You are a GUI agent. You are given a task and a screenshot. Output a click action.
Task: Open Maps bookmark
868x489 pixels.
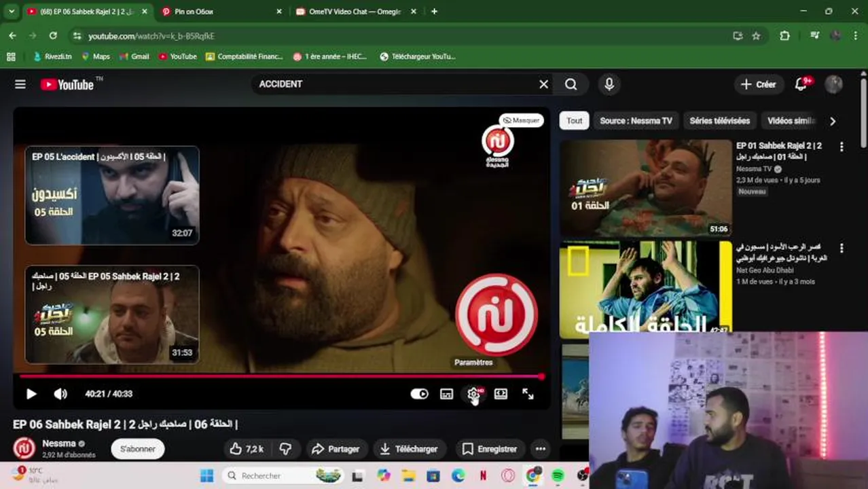95,56
